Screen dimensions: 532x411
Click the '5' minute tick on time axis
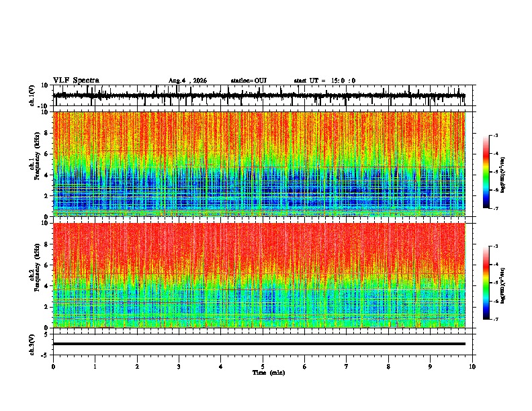(x=263, y=367)
